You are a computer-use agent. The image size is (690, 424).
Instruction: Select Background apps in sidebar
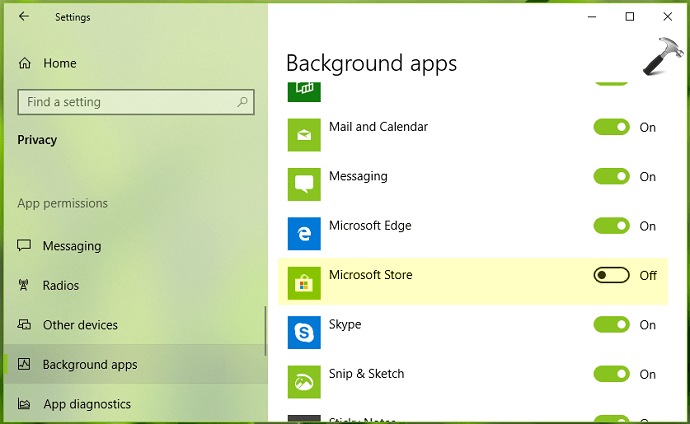coord(135,364)
